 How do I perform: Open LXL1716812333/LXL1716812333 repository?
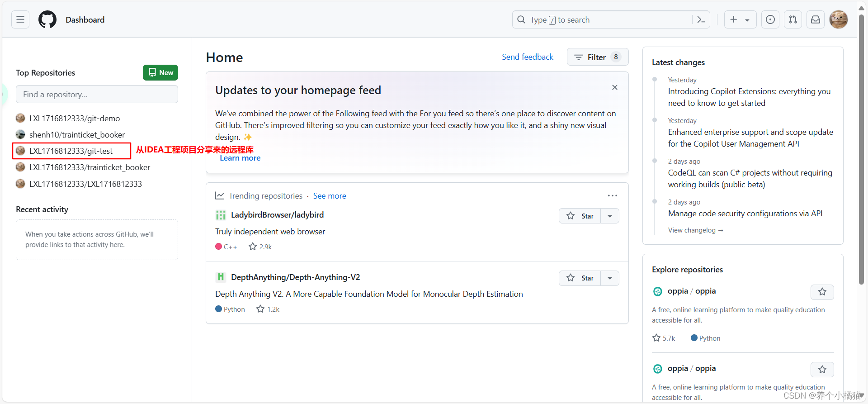[x=85, y=184]
